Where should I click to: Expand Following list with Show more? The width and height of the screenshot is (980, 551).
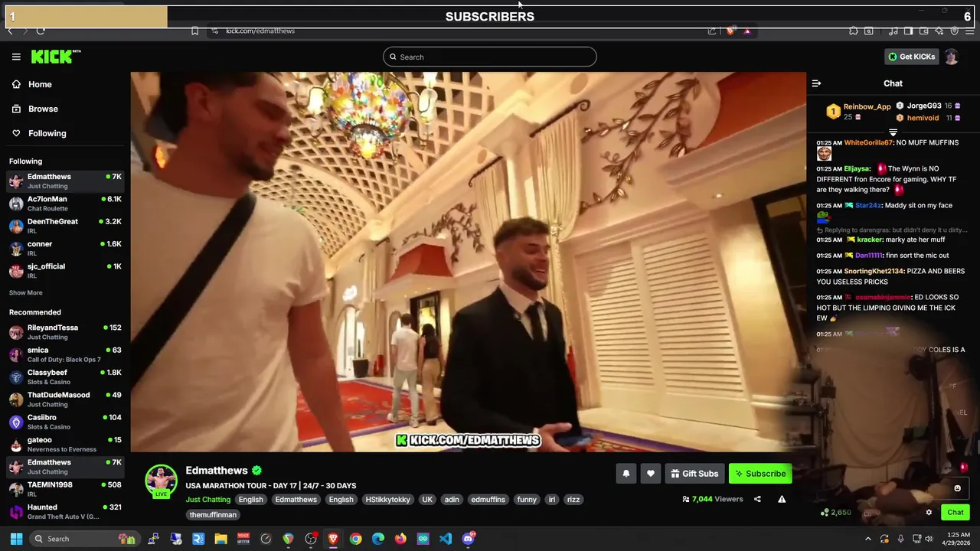pos(26,292)
